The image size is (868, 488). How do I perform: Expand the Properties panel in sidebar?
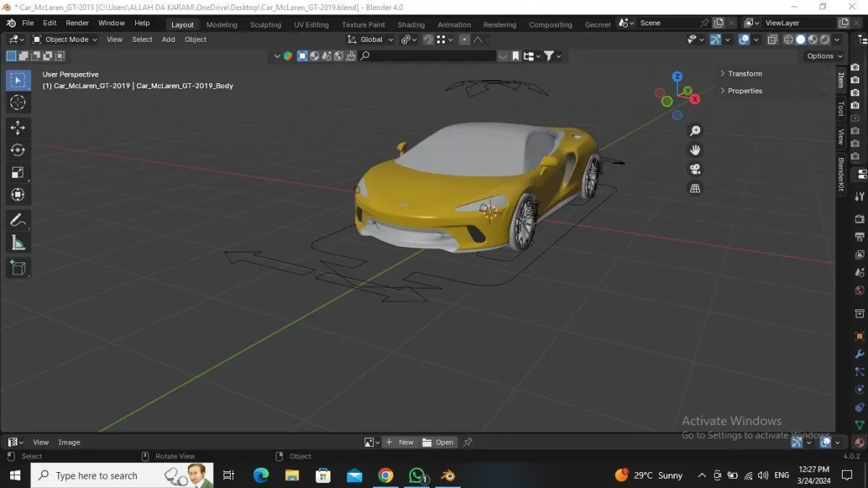click(745, 91)
